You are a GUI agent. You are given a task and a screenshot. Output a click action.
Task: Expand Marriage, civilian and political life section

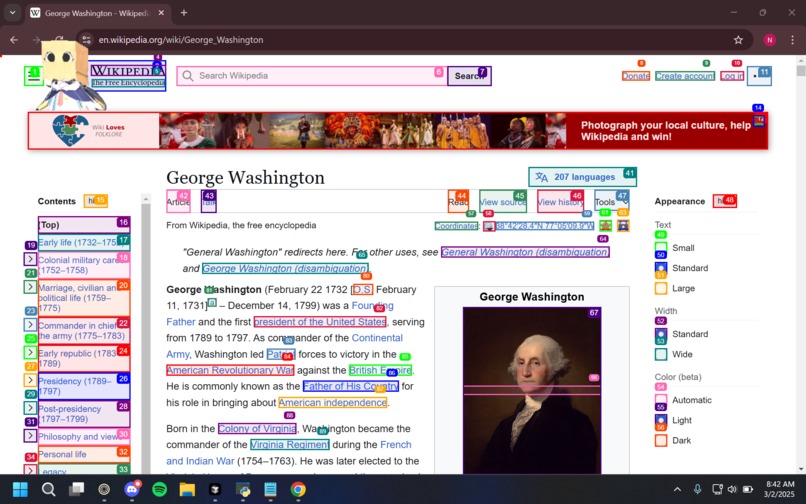point(30,287)
